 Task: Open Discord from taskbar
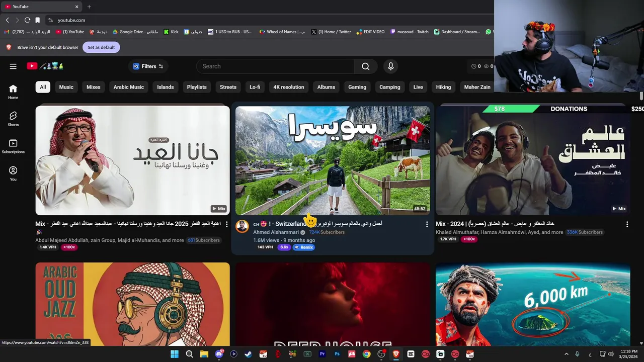[219, 354]
